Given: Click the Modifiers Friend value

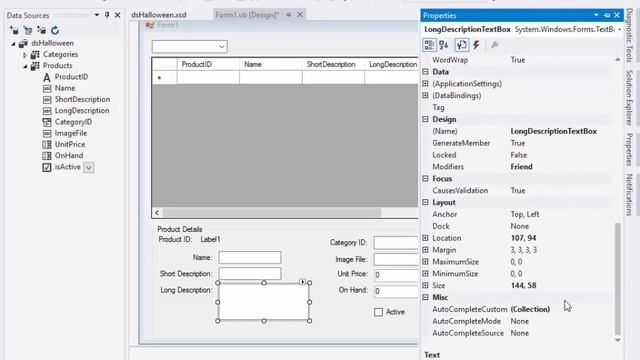Looking at the screenshot, I should pyautogui.click(x=521, y=167).
